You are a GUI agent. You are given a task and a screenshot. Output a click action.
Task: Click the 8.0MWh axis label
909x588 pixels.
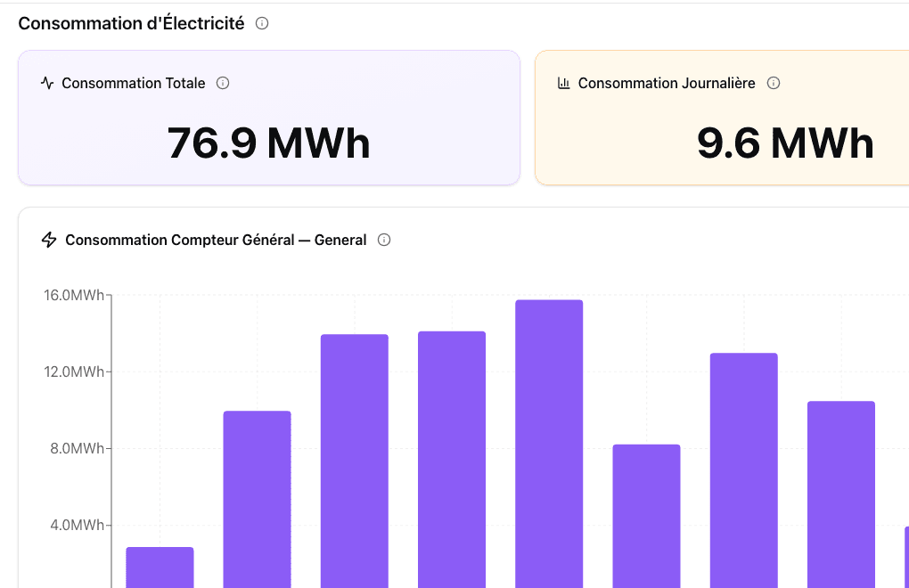[78, 449]
